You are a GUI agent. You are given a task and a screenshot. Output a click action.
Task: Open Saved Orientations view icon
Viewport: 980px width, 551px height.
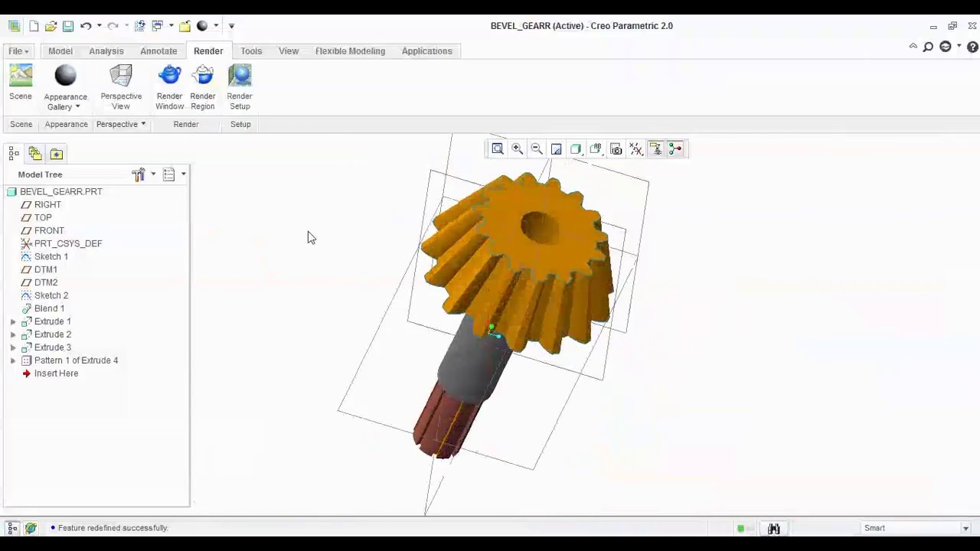pos(596,149)
